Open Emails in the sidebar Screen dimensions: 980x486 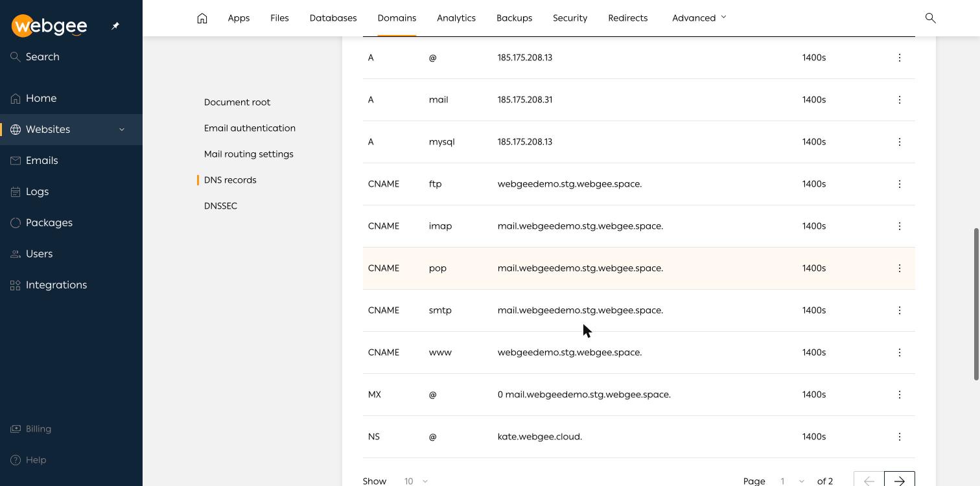click(x=71, y=161)
